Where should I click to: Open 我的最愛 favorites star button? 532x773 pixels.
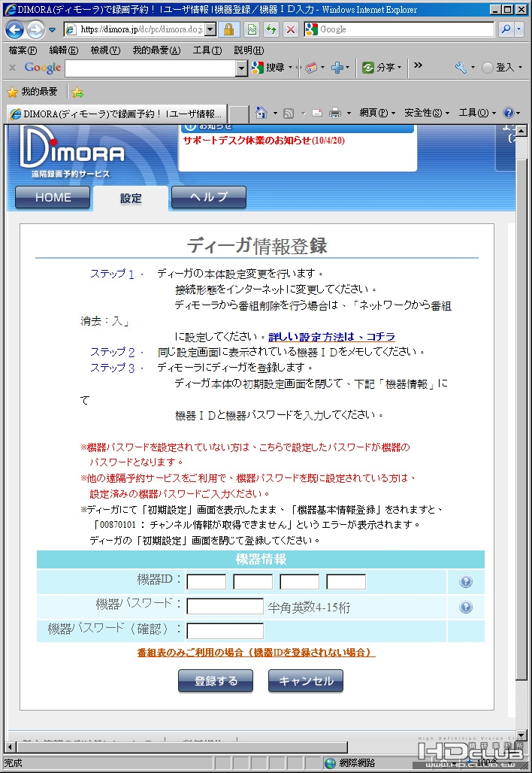click(x=32, y=92)
